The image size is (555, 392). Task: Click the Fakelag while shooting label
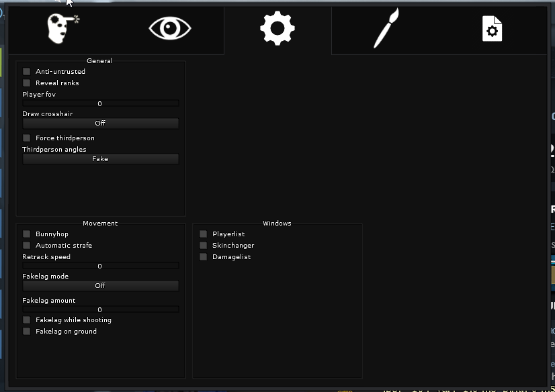pos(74,320)
